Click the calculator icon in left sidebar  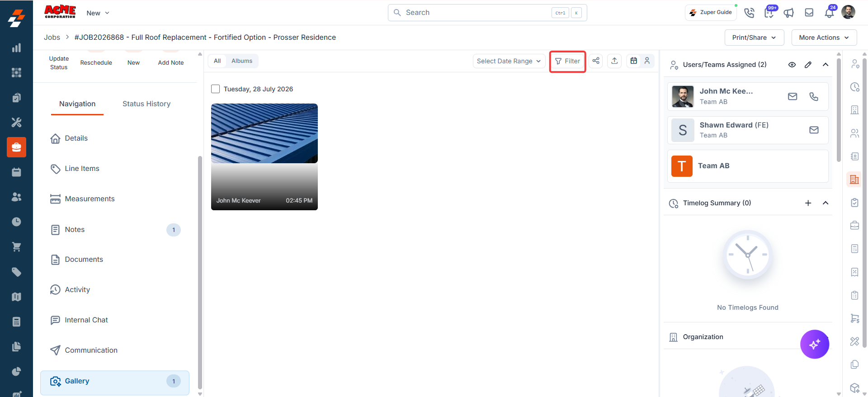pos(16,321)
